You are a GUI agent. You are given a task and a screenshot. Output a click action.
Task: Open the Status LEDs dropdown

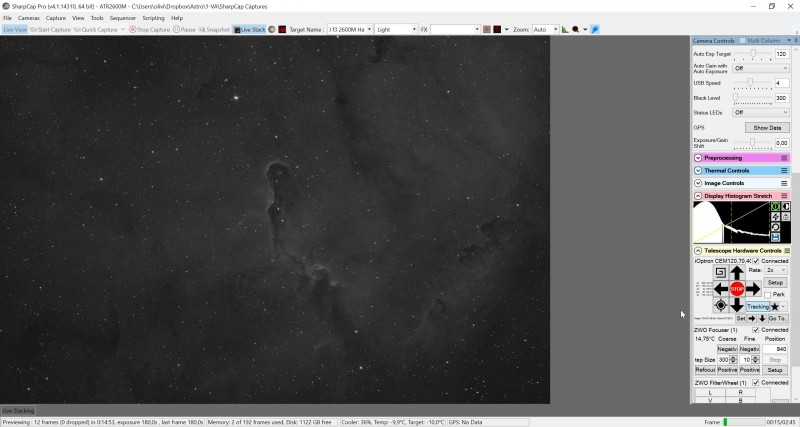coord(761,112)
